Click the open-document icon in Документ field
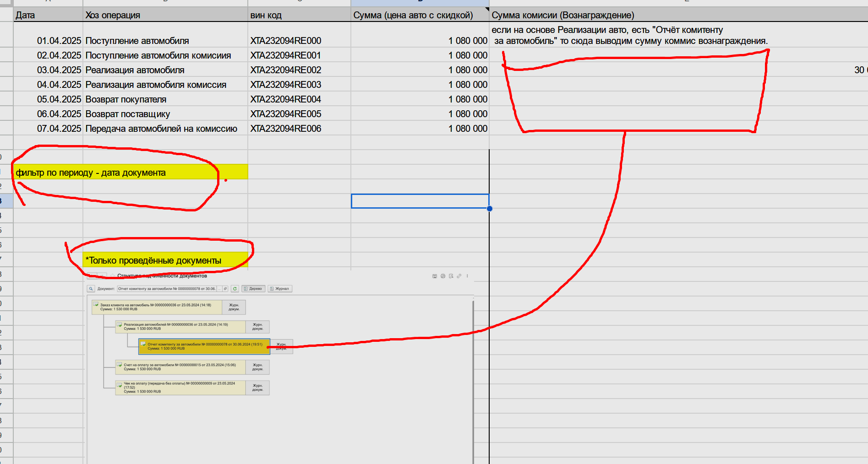The image size is (868, 464). (225, 289)
